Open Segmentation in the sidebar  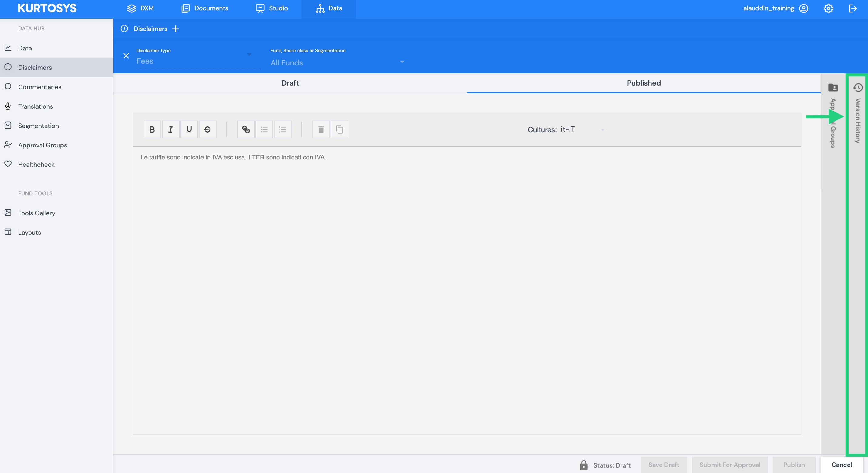coord(56,126)
